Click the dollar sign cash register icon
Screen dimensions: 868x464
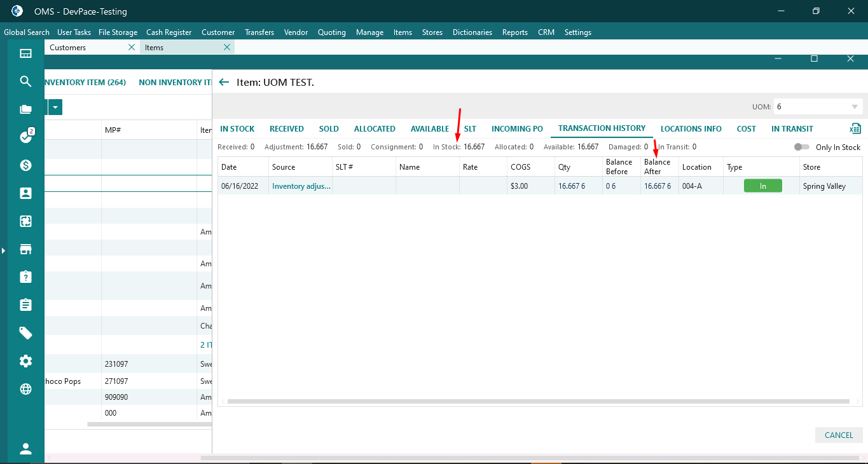(x=25, y=165)
